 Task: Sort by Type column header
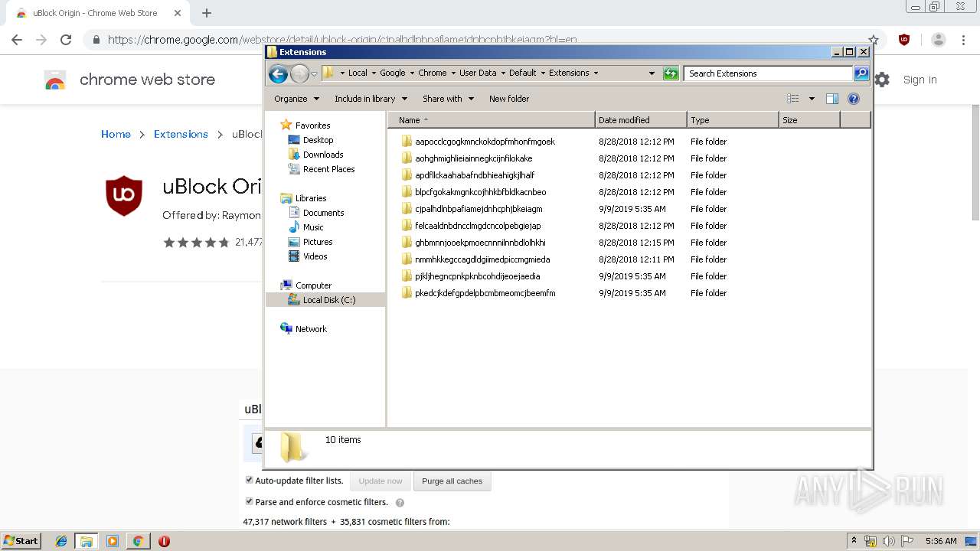click(x=733, y=120)
